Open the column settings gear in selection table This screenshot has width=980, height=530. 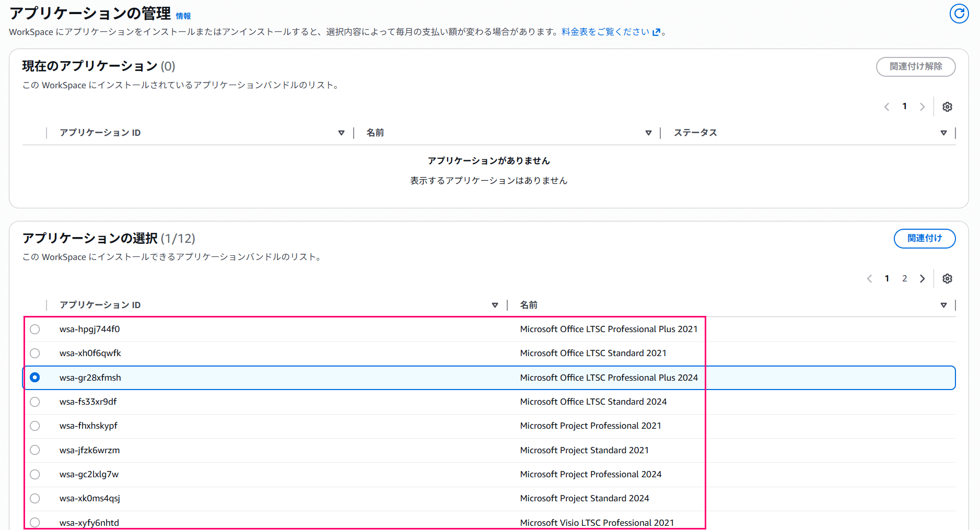pos(948,278)
